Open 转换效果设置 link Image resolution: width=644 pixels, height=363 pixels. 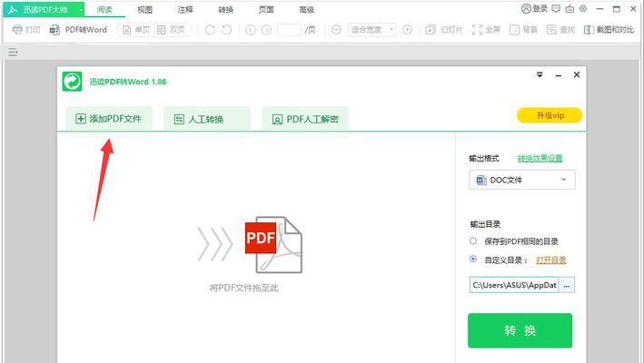click(x=540, y=158)
